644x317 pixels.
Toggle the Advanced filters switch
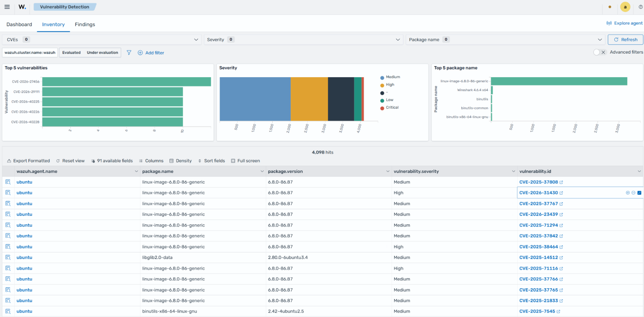[600, 52]
